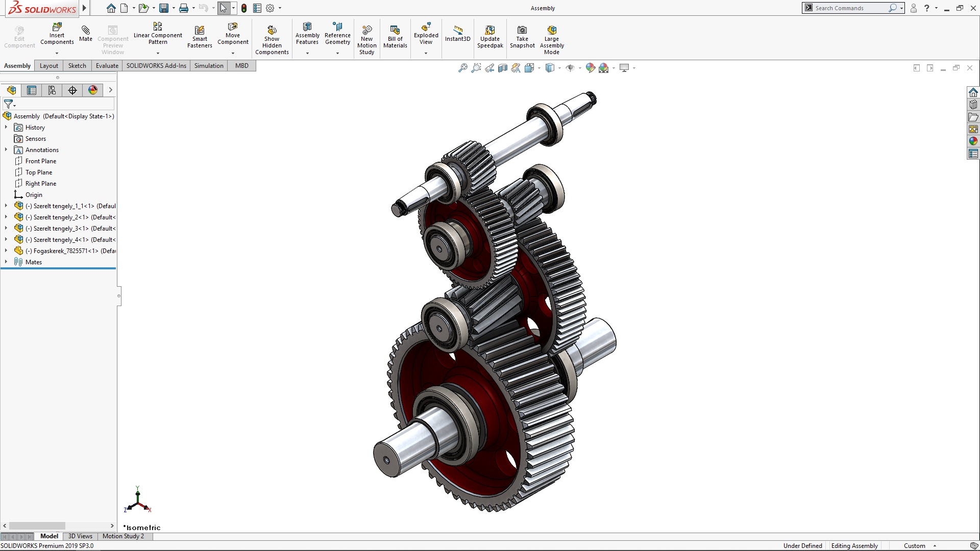Click Update Speedpak button

[490, 30]
